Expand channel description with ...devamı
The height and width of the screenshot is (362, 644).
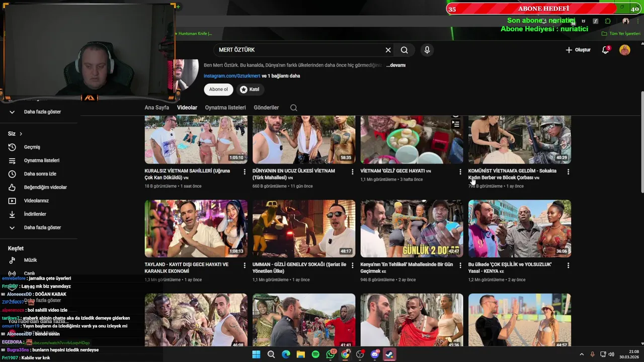396,65
